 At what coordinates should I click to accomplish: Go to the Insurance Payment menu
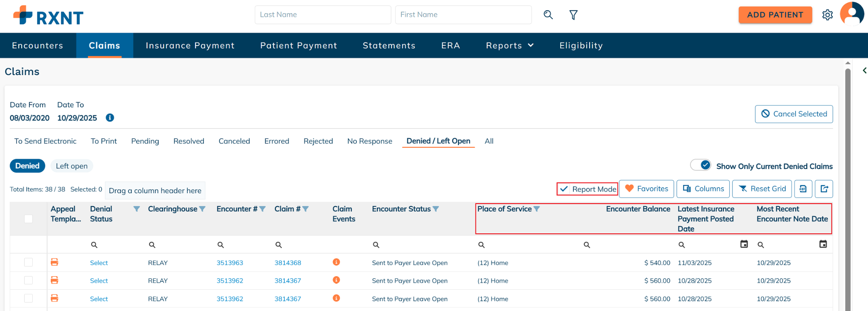190,45
